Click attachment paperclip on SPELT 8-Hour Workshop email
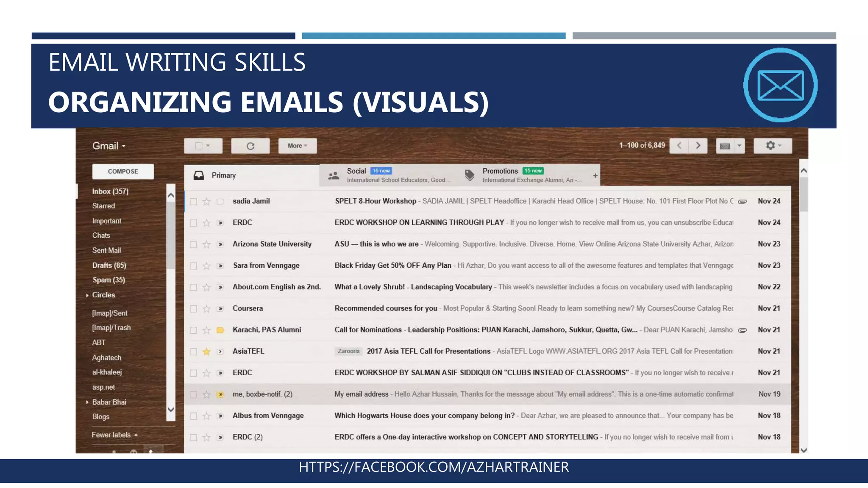 pos(743,202)
